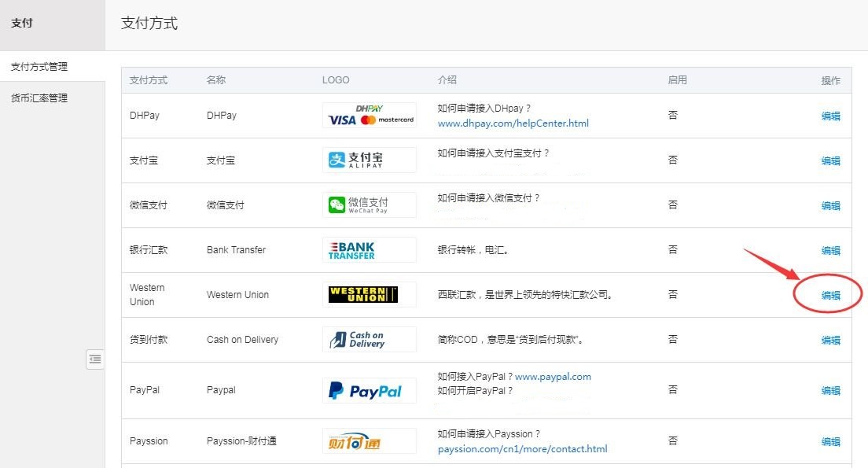Edit the Western Union payment method

coord(830,296)
